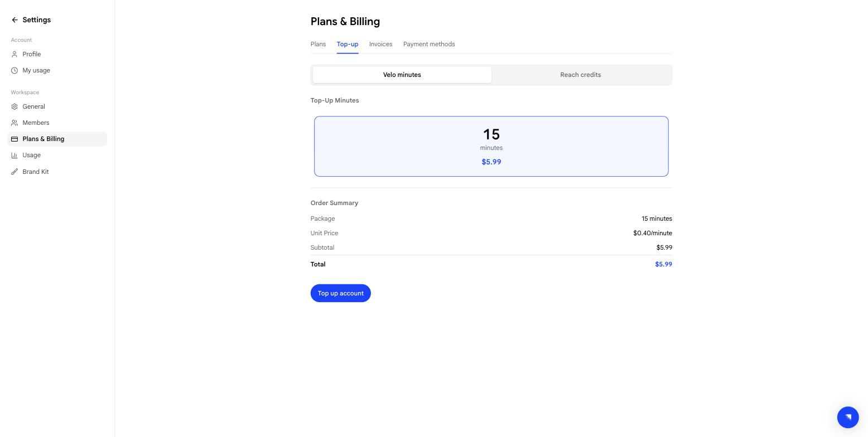Click the 15 minutes package value
The height and width of the screenshot is (437, 868).
(x=657, y=219)
